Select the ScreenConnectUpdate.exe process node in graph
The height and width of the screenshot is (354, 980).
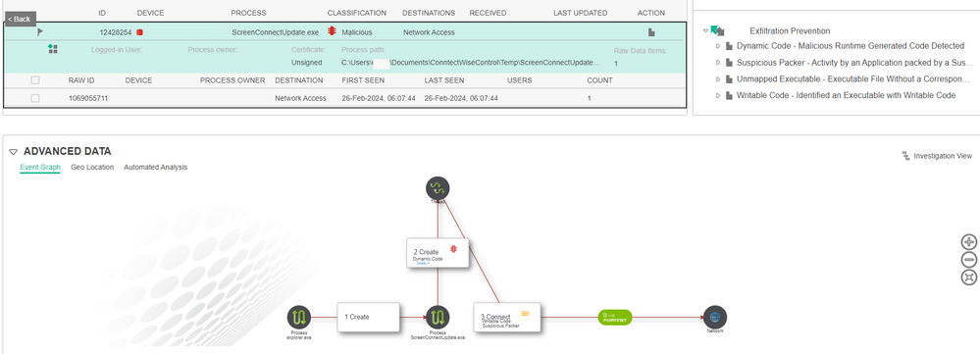coord(438,317)
